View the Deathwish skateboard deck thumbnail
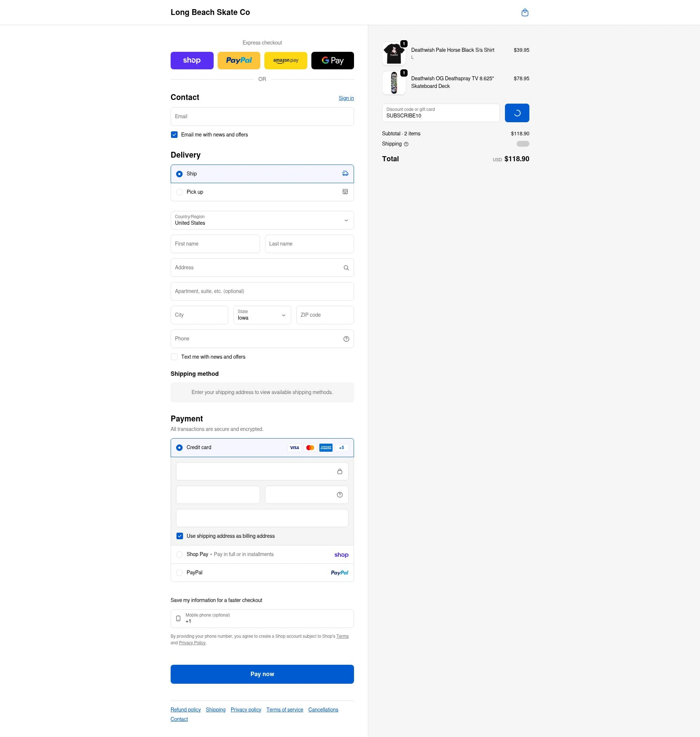 pos(394,82)
